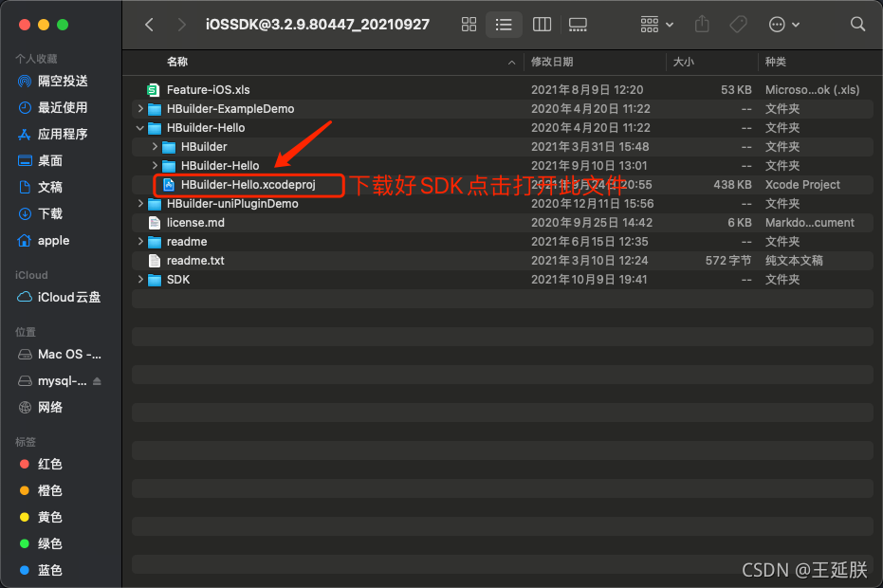Sort by the 名称 column header

177,62
